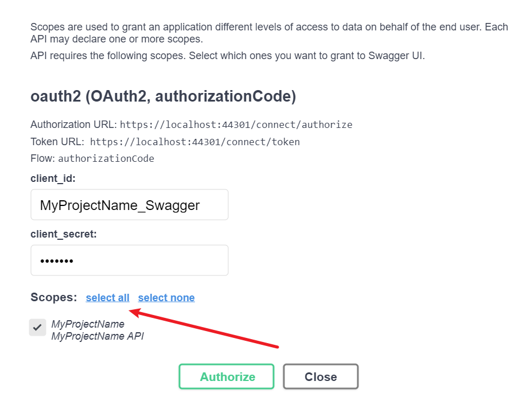Click the authorizationCode flow value
Image resolution: width=519 pixels, height=420 pixels.
(x=106, y=158)
